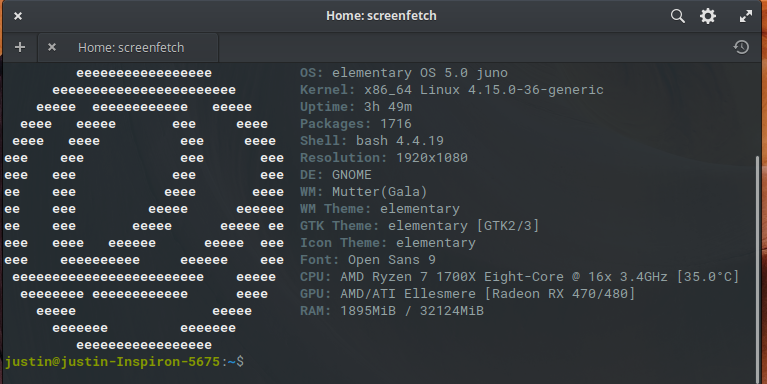Screen dimensions: 767x384
Task: Click the Uptime: 3h 49m text
Action: click(x=356, y=107)
